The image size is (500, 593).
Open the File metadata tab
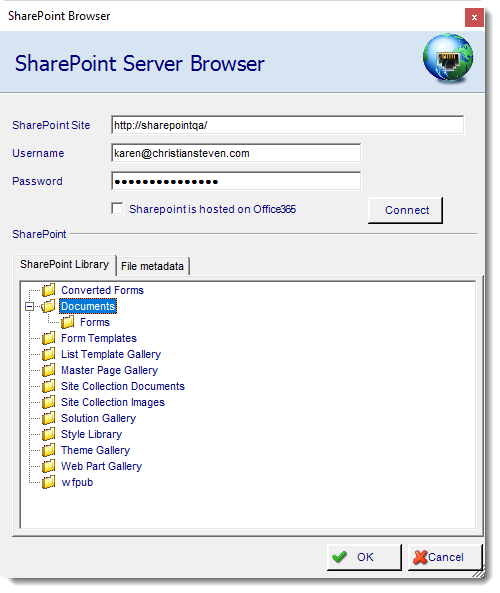tap(152, 266)
